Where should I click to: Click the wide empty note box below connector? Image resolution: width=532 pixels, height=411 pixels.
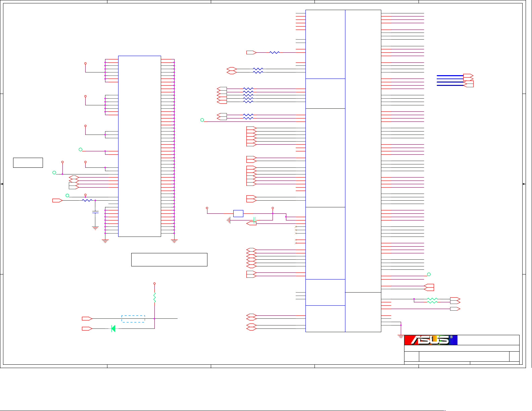point(169,260)
